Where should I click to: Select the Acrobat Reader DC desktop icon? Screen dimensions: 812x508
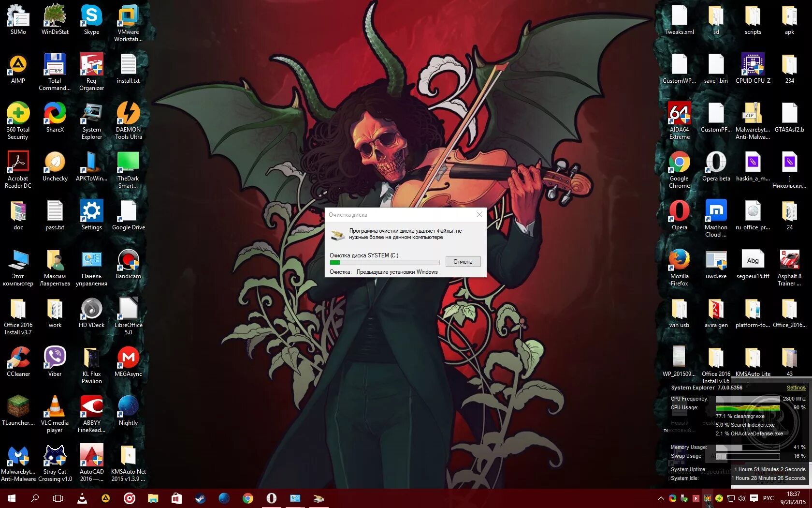pos(18,170)
